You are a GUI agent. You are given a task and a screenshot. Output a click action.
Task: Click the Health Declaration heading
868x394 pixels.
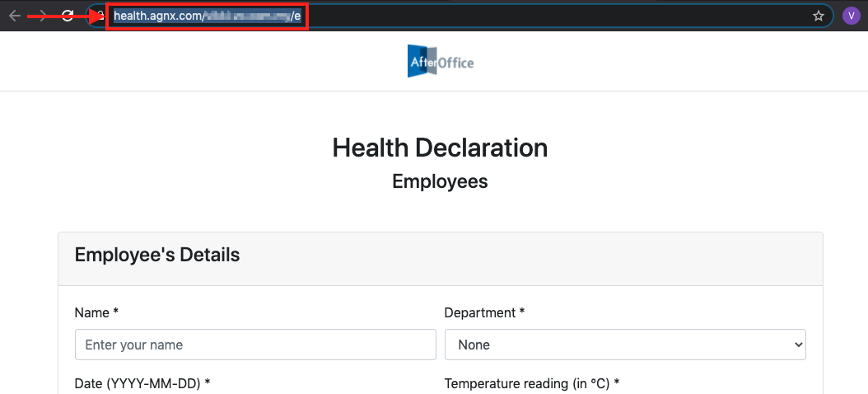pyautogui.click(x=440, y=148)
